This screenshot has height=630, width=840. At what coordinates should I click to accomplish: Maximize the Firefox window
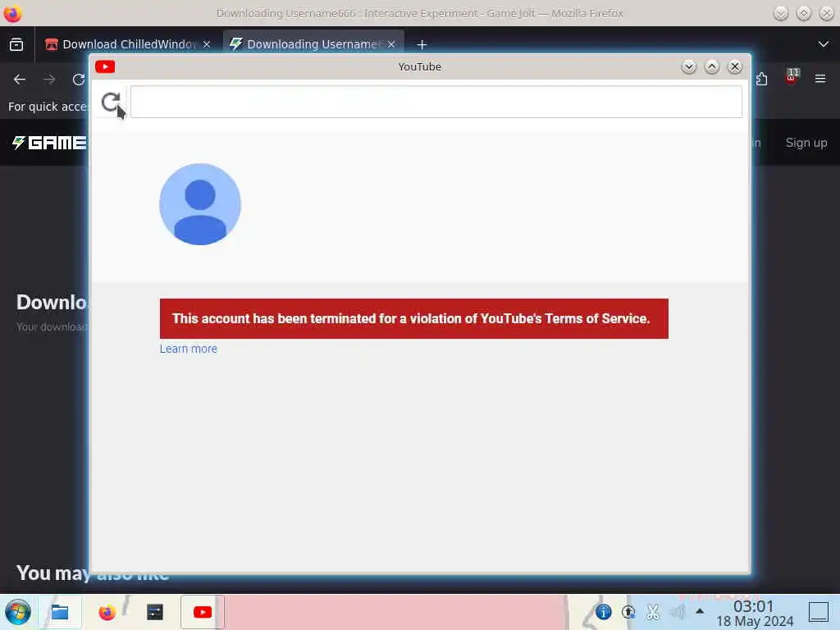tap(804, 13)
